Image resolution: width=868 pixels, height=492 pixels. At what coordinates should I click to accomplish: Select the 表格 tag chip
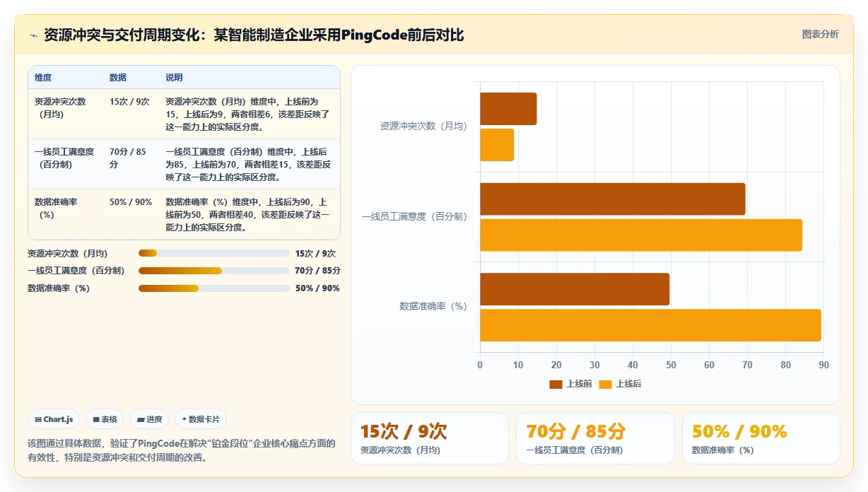[x=105, y=419]
